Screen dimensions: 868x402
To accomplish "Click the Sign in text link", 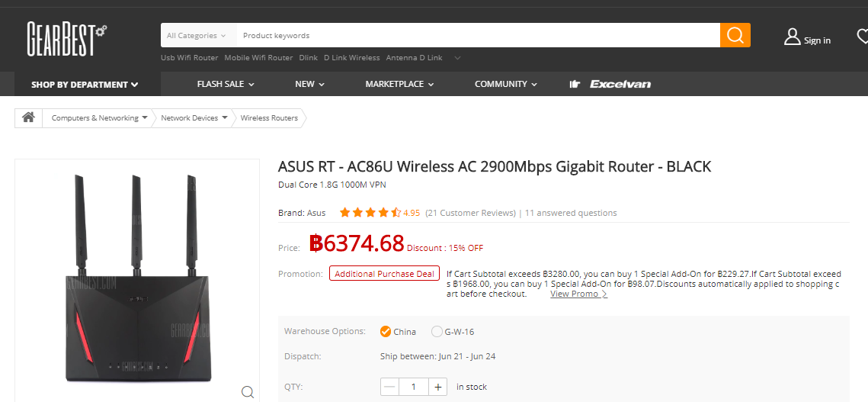I will [x=817, y=40].
